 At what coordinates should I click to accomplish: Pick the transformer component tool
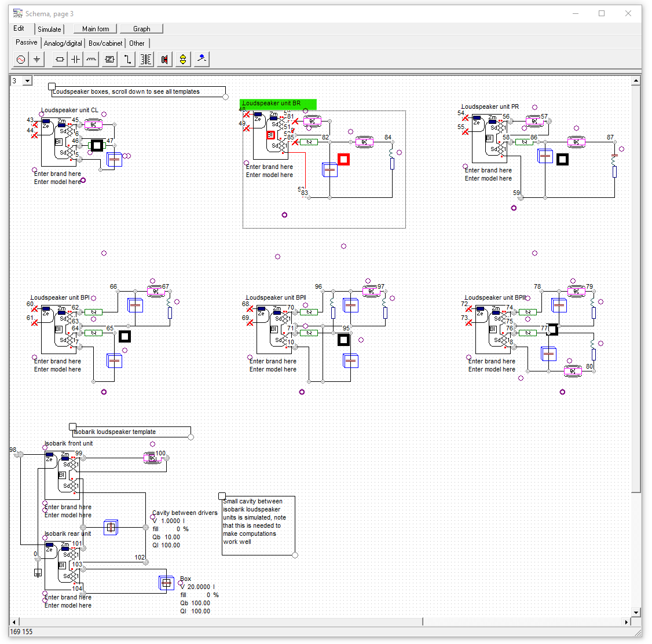click(x=145, y=58)
